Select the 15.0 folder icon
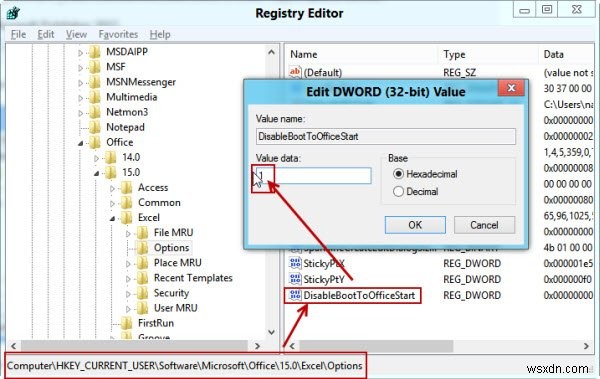 111,172
